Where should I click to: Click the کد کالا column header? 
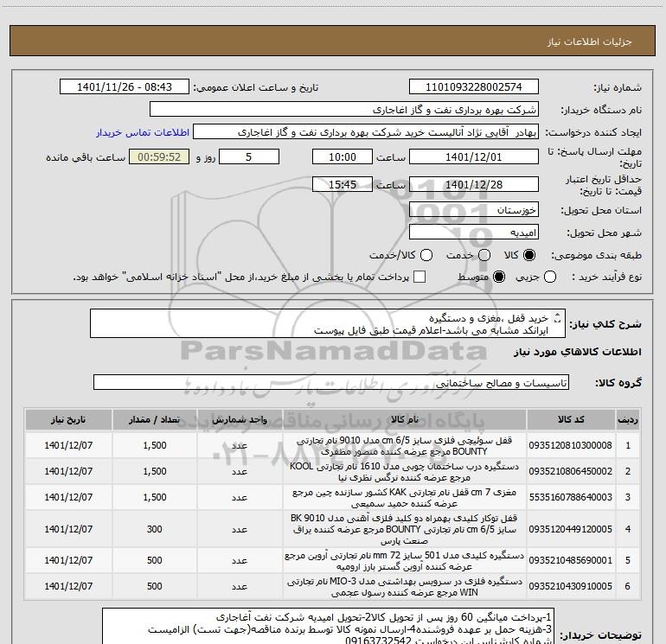click(x=571, y=419)
